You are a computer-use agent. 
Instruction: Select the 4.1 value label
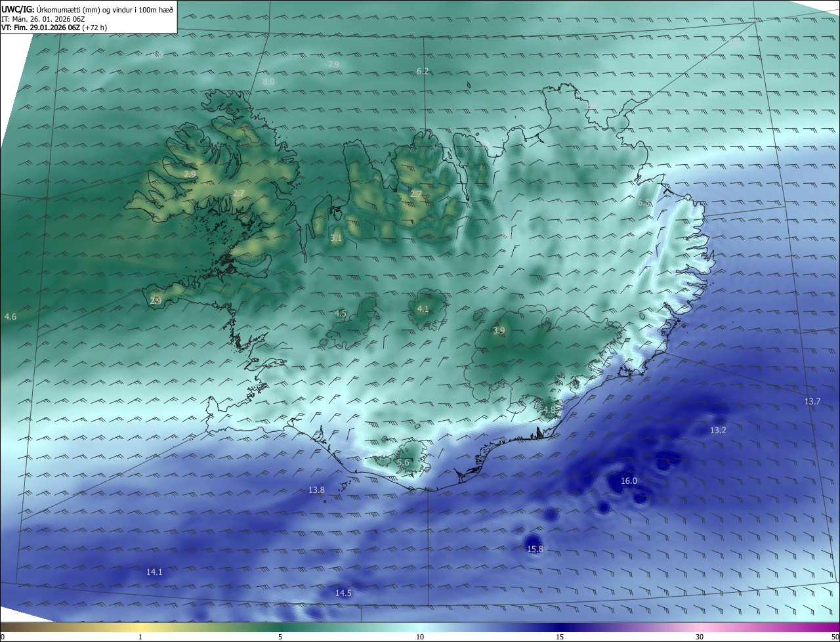[423, 309]
